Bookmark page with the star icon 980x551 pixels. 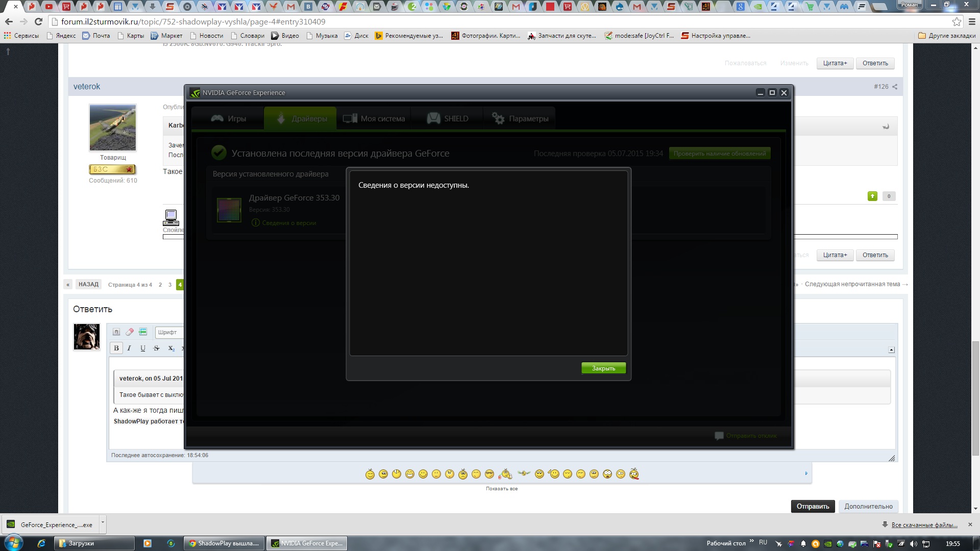(x=957, y=22)
